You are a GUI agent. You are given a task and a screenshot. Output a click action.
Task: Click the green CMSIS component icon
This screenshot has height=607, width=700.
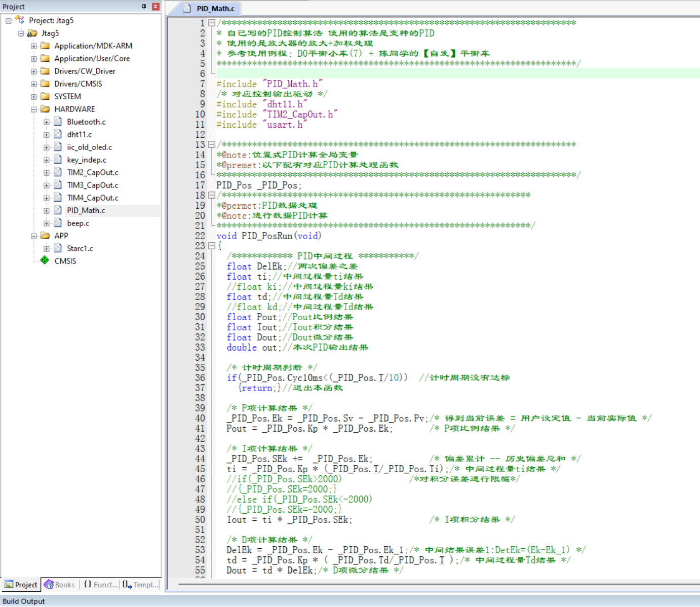pyautogui.click(x=45, y=261)
